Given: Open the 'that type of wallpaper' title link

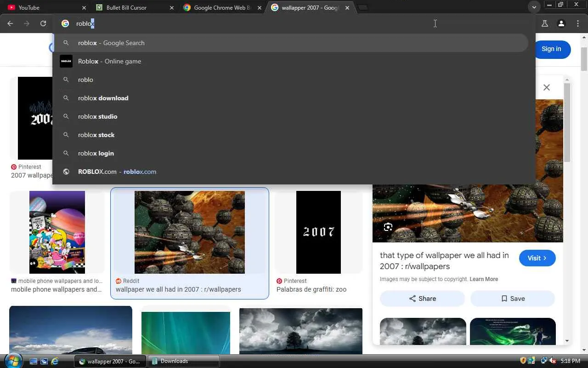Looking at the screenshot, I should coord(444,261).
